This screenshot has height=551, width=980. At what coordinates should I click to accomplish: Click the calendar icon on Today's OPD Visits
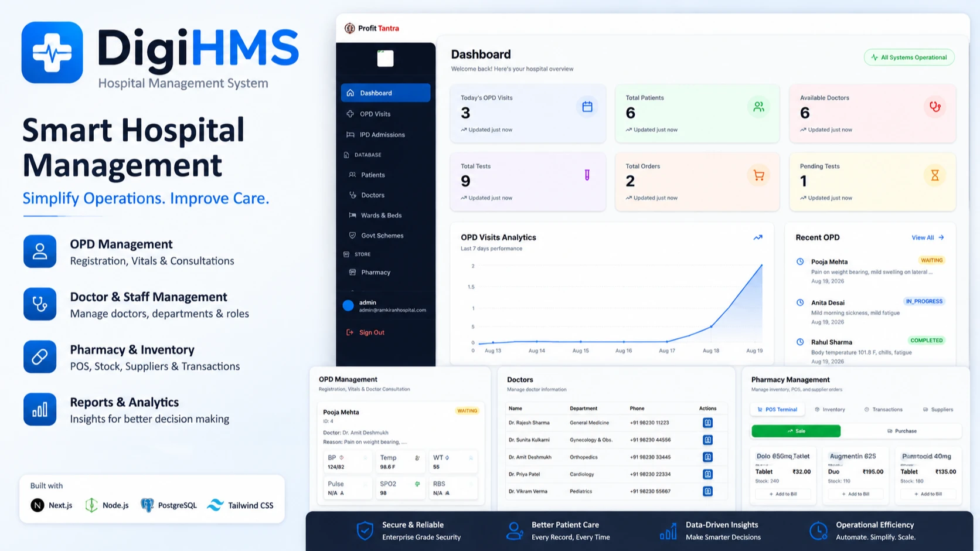pos(587,107)
